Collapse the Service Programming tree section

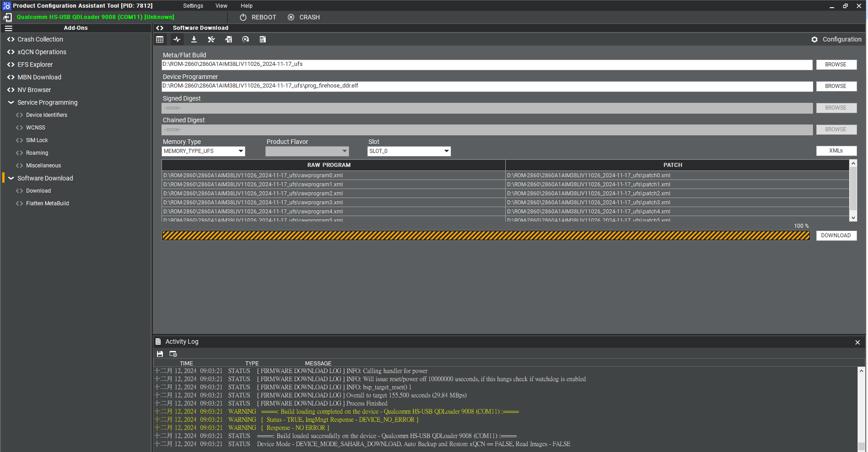pos(11,103)
